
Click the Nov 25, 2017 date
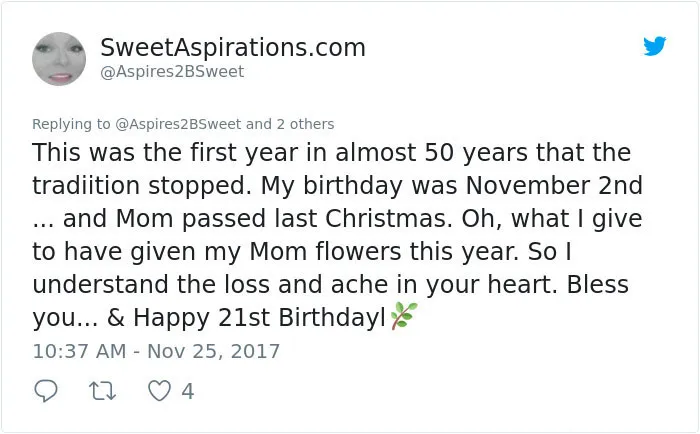(x=213, y=351)
